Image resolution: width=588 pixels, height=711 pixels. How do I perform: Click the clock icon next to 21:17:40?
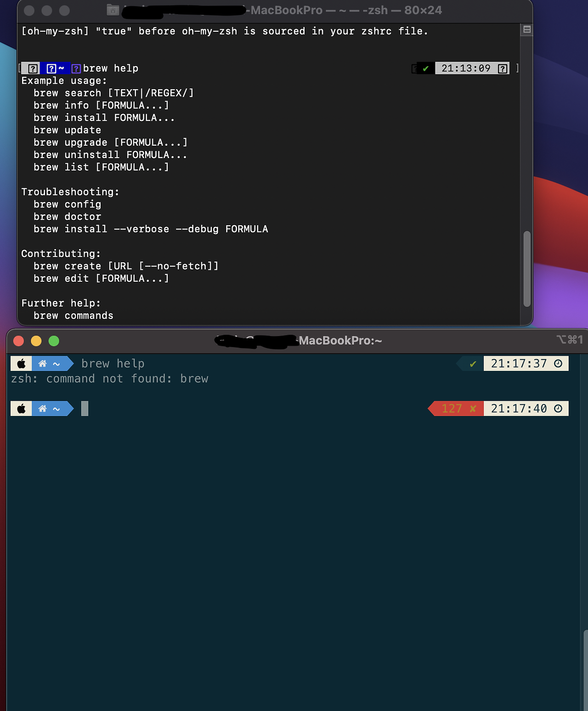click(558, 409)
